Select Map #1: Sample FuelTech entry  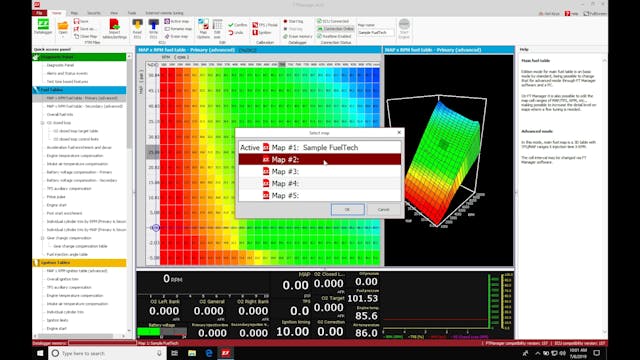(x=320, y=147)
